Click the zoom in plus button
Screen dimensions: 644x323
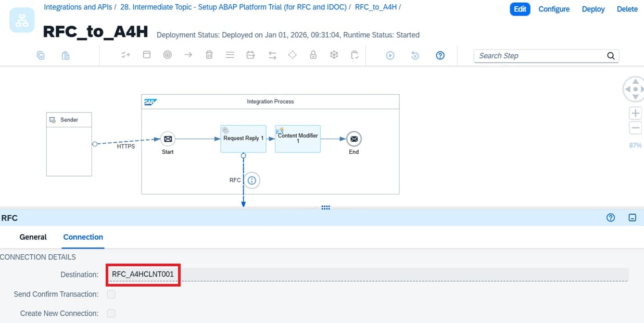tap(635, 113)
